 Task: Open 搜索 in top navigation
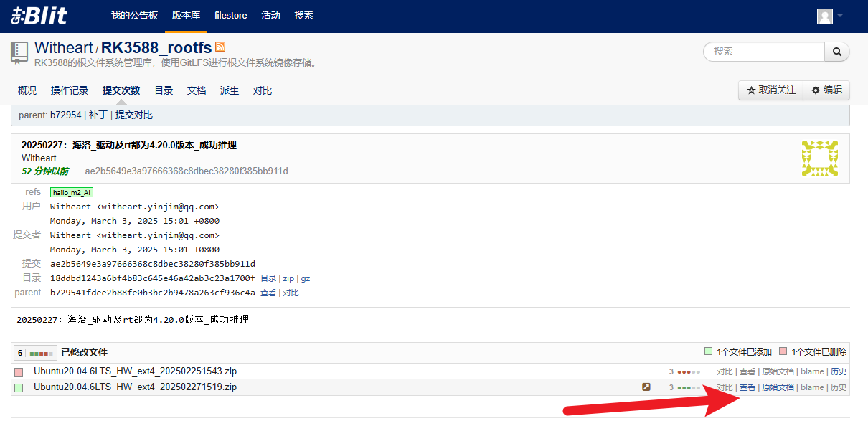pyautogui.click(x=304, y=16)
